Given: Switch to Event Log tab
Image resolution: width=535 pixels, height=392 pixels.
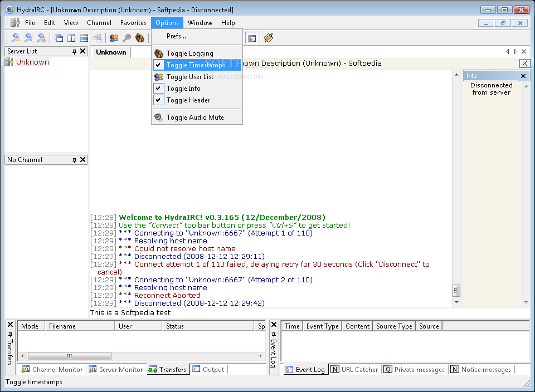Looking at the screenshot, I should [305, 370].
